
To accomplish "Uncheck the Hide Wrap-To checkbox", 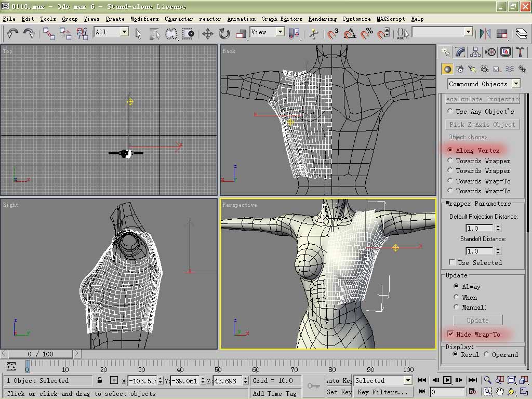I will [x=450, y=334].
